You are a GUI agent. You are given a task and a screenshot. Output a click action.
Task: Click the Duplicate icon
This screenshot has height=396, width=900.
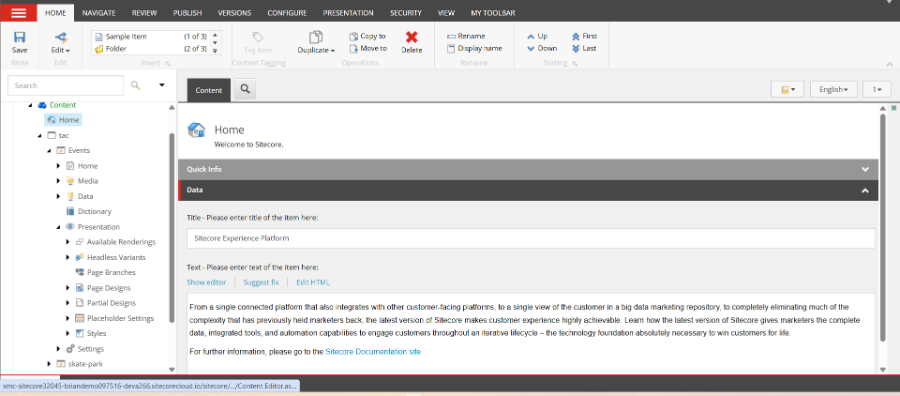(316, 37)
